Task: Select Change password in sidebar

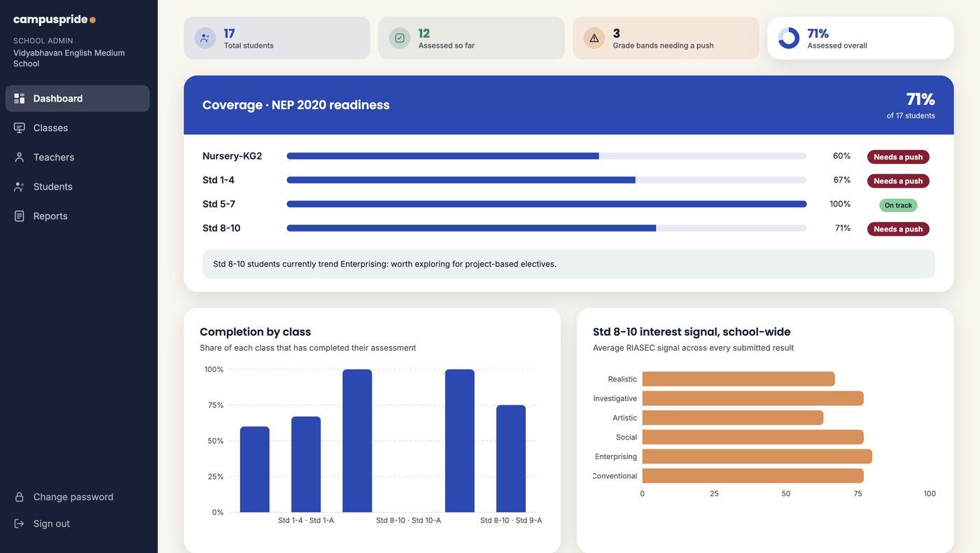Action: pyautogui.click(x=77, y=497)
